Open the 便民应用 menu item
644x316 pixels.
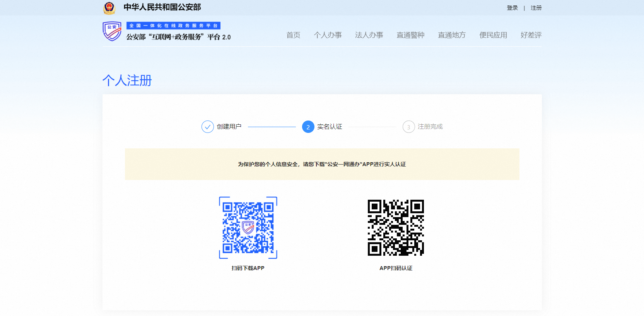point(493,35)
